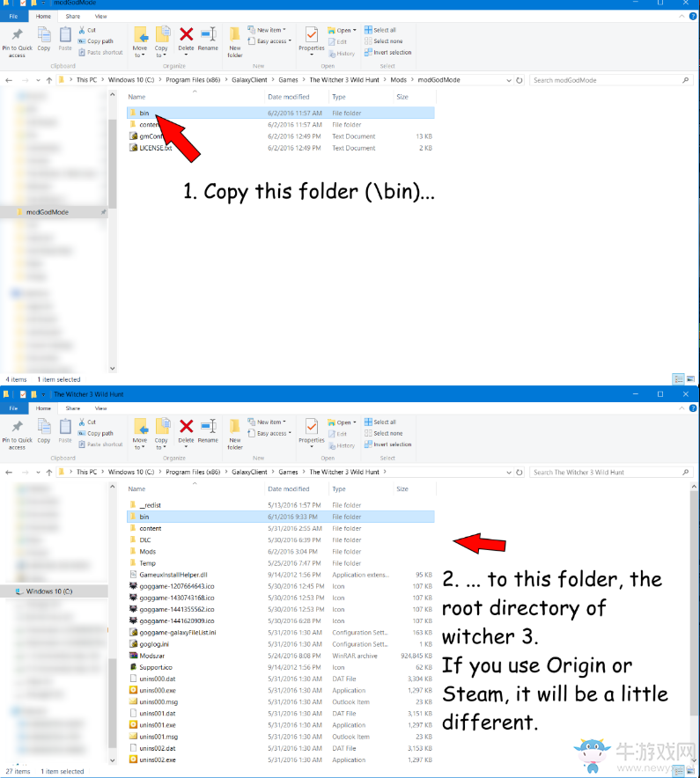
Task: Click Properties in Witcher 3 window ribbon
Action: 312,433
